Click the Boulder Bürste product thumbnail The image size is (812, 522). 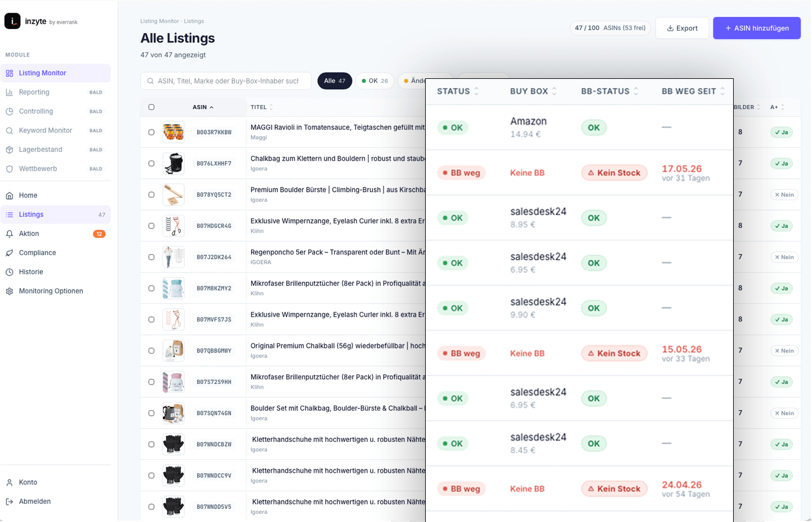(x=173, y=195)
